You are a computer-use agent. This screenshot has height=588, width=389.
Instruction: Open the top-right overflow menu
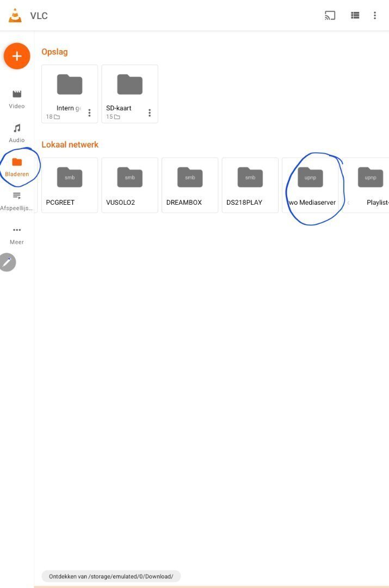pos(375,15)
